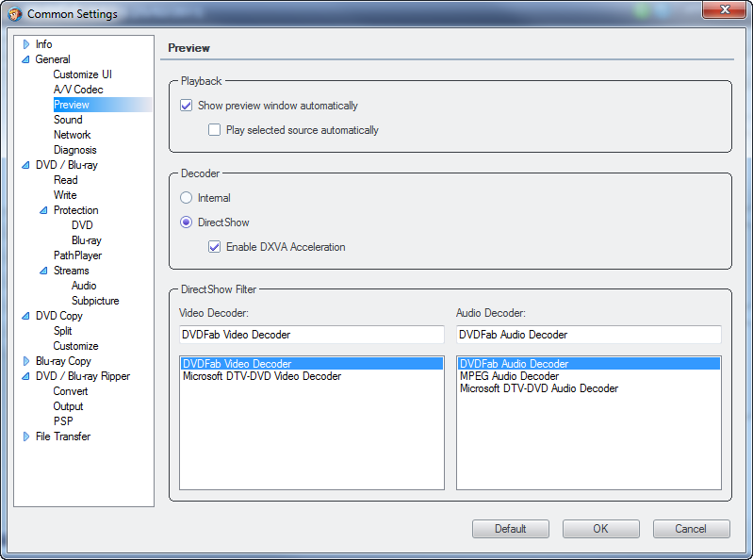The width and height of the screenshot is (753, 560).
Task: Open Diagnosis settings page
Action: point(74,150)
